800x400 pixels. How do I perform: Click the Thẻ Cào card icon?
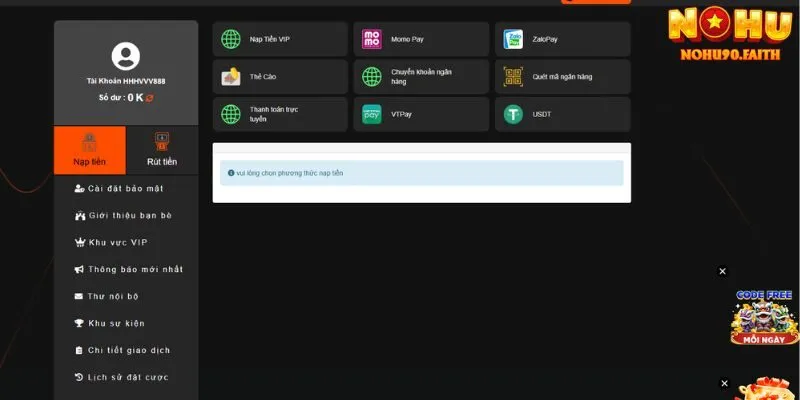(x=231, y=77)
